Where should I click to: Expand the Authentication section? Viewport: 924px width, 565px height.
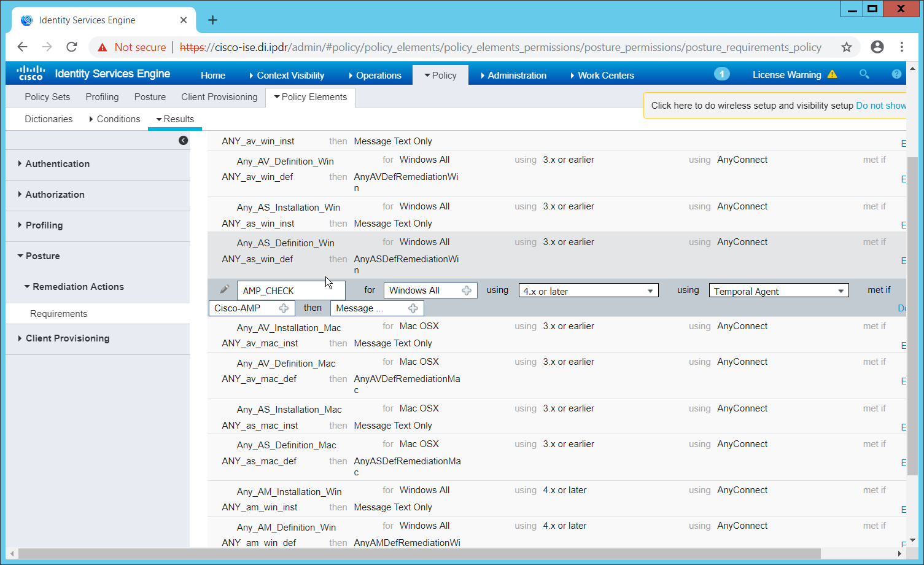57,164
